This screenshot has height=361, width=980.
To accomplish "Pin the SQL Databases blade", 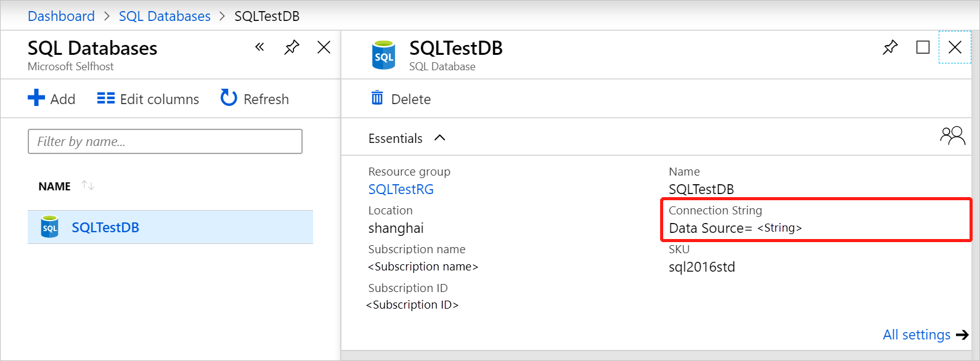I will click(292, 47).
